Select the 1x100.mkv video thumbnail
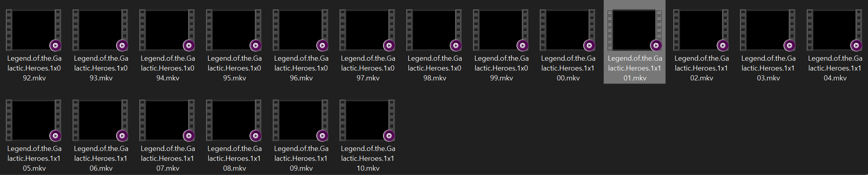 pyautogui.click(x=568, y=30)
